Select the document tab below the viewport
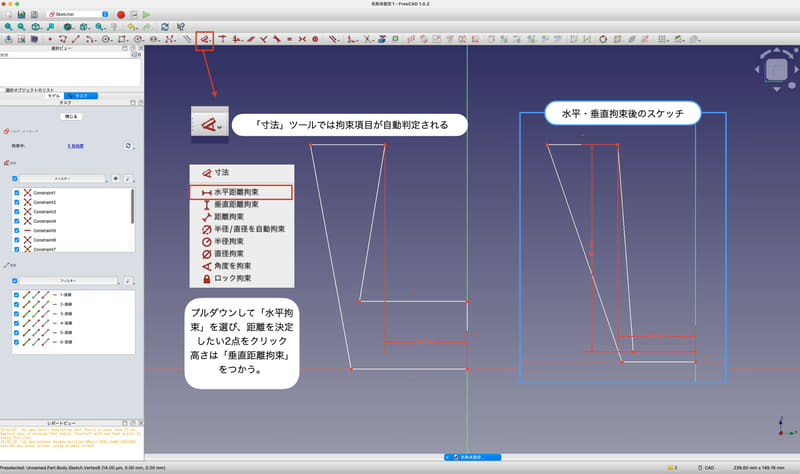Screen dimensions: 800x474 (x=472, y=457)
